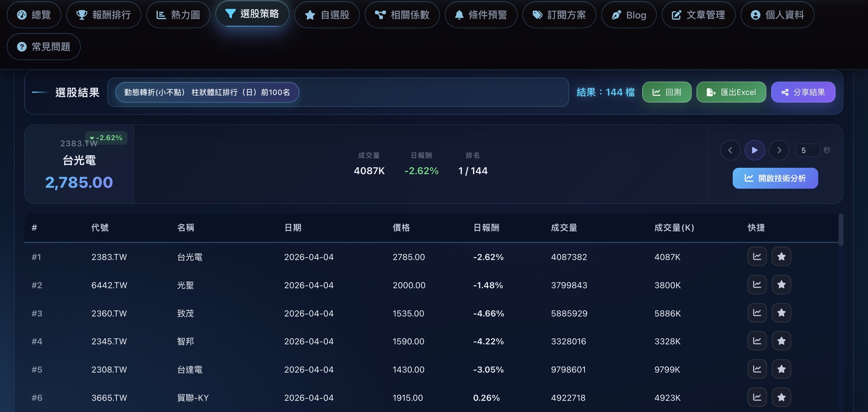The image size is (868, 412).
Task: Sort by the 價格 column header
Action: (x=401, y=228)
